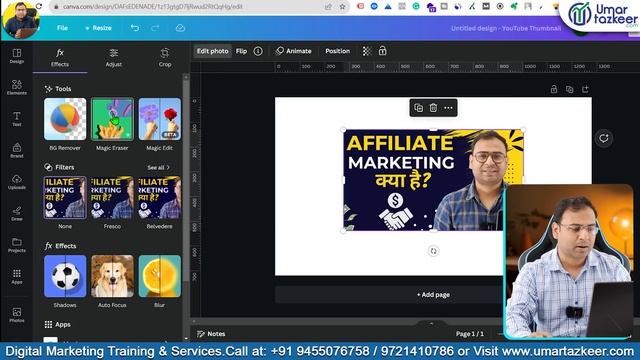
Task: Toggle the lock icon in toolbar
Action: click(x=382, y=51)
